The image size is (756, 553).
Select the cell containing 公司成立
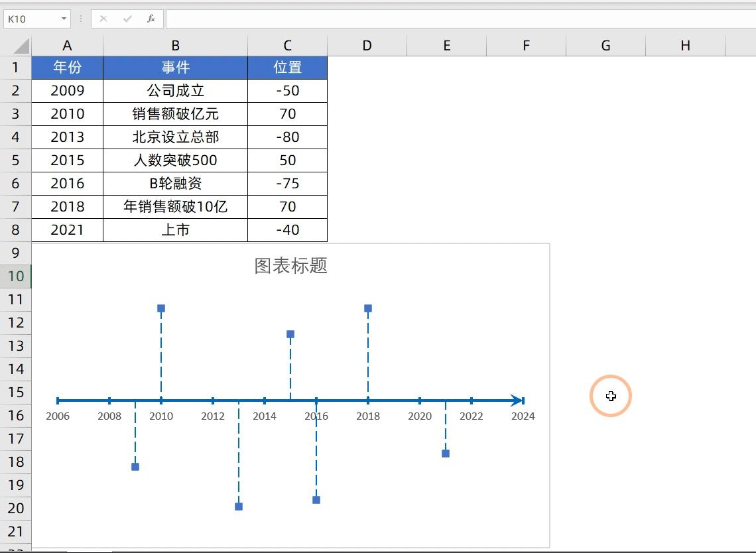(174, 90)
